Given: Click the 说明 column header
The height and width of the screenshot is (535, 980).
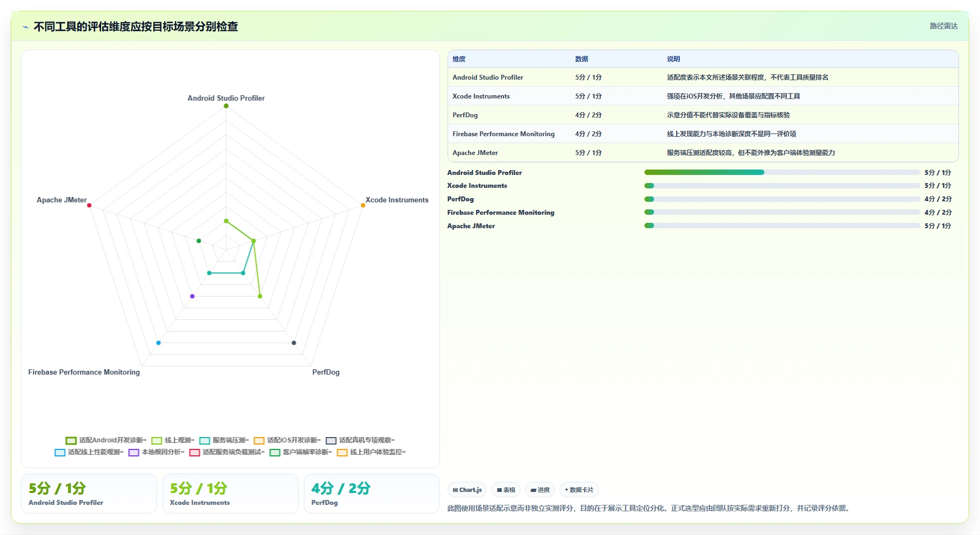Looking at the screenshot, I should 673,59.
